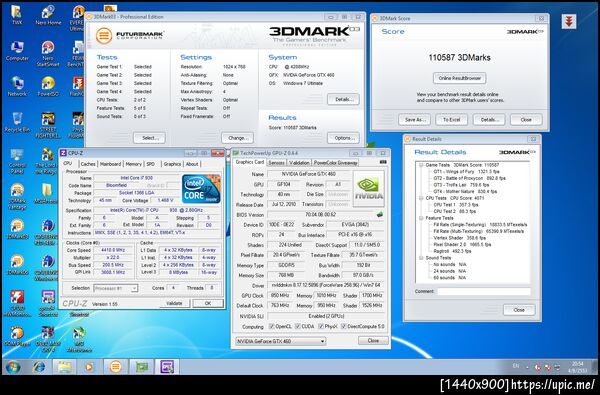This screenshot has height=395, width=600.
Task: Launch Nero StartSmart from the desktop
Action: (48, 54)
